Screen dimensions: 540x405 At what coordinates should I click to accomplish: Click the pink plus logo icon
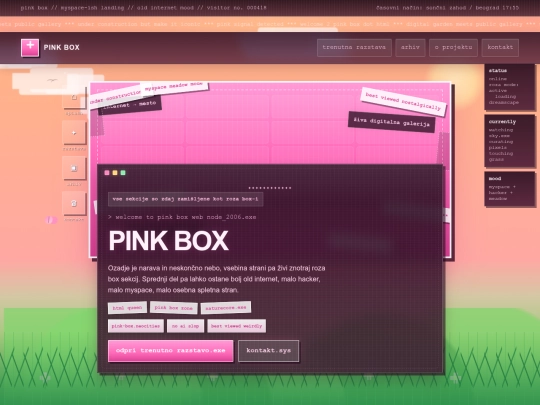[x=30, y=48]
